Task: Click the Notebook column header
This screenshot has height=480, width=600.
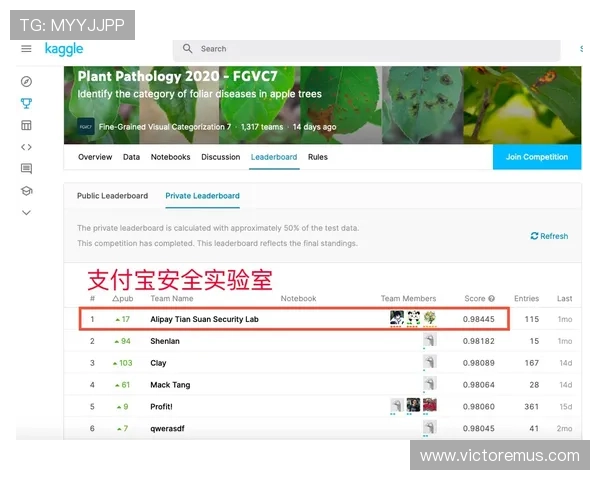Action: coord(298,299)
